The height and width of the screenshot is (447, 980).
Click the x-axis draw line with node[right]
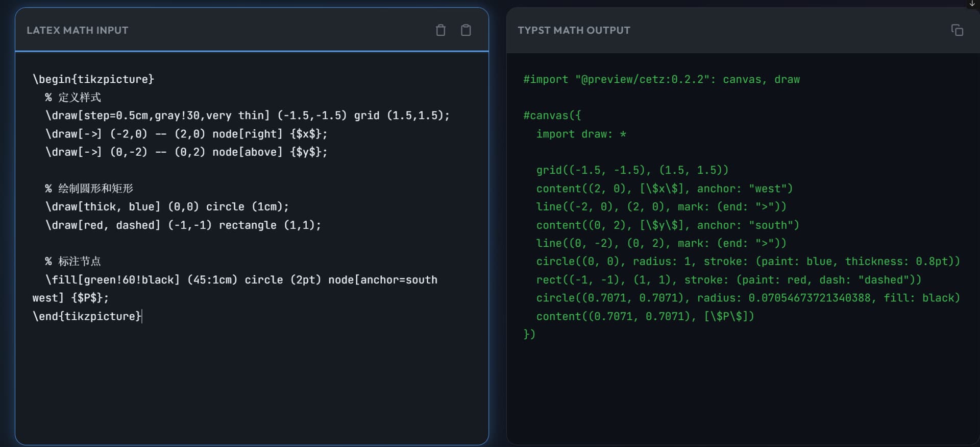186,134
